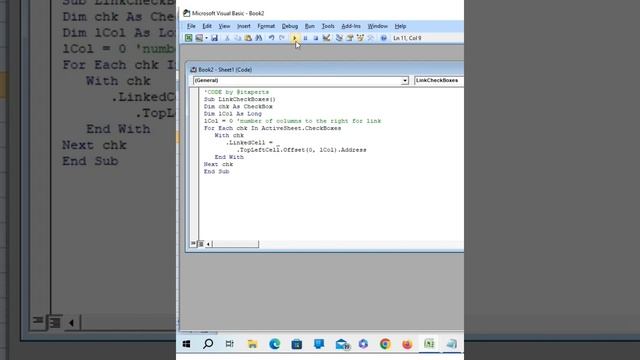This screenshot has height=360, width=640.
Task: Open the Object Browser icon
Action: click(x=360, y=38)
